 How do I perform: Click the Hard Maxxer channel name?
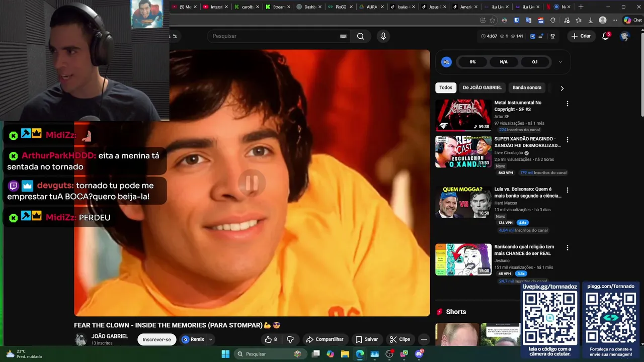coord(506,203)
